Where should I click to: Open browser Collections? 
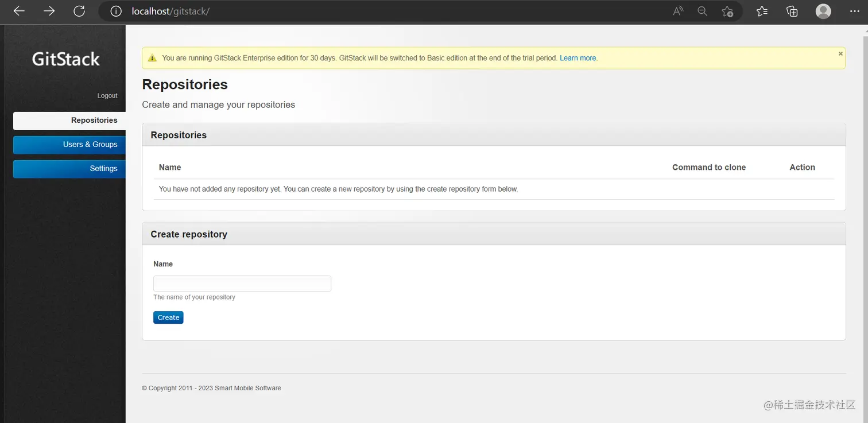coord(792,11)
